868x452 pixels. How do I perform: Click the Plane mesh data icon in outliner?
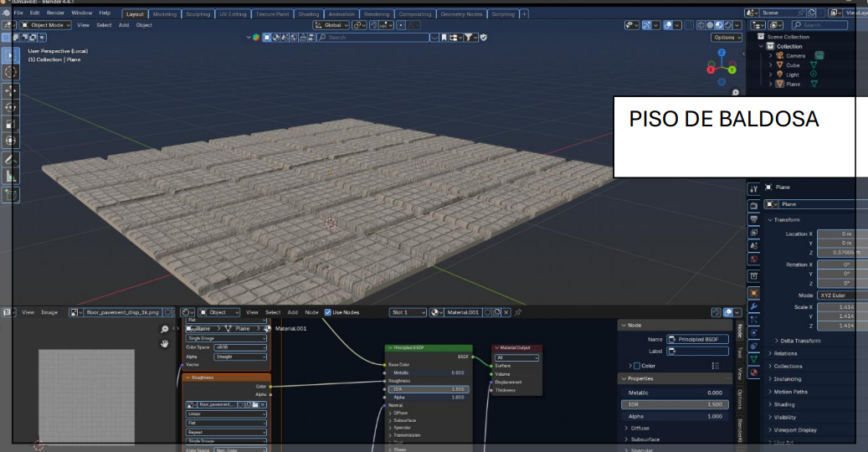tap(814, 84)
